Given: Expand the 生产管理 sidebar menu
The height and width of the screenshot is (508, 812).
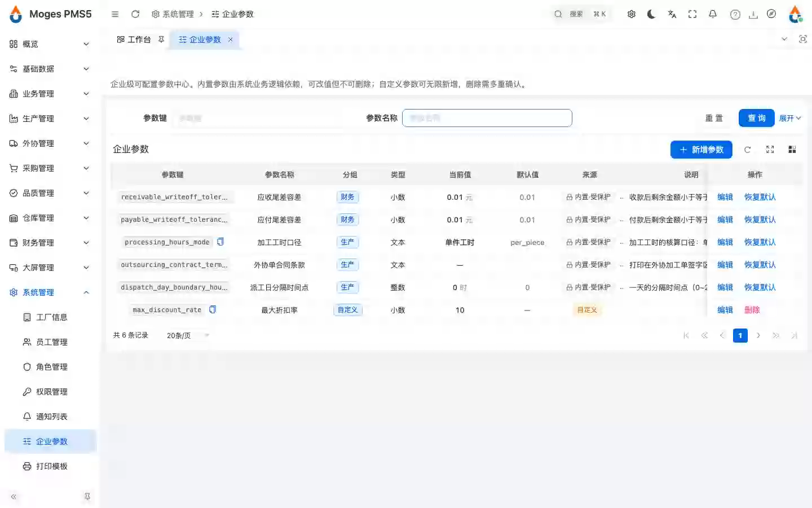Looking at the screenshot, I should click(x=50, y=119).
